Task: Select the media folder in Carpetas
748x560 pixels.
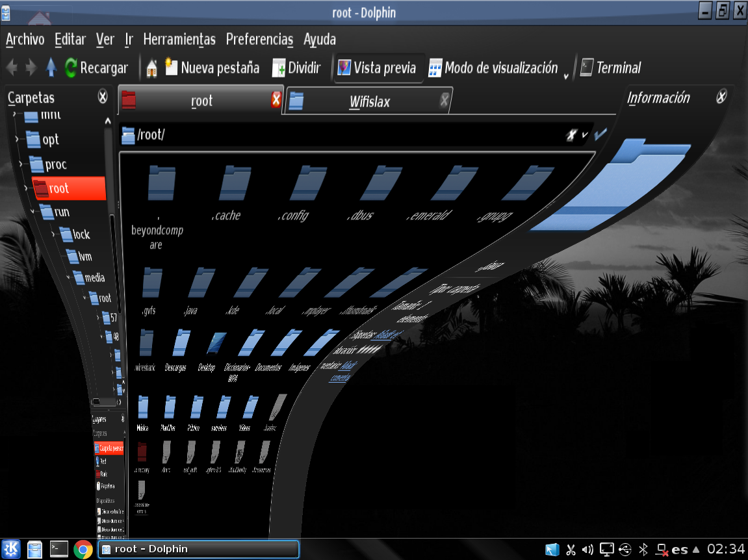Action: point(89,277)
